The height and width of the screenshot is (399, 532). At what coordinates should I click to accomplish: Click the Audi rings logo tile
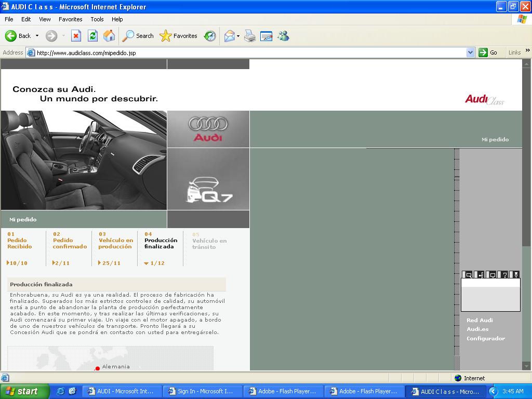(x=208, y=129)
